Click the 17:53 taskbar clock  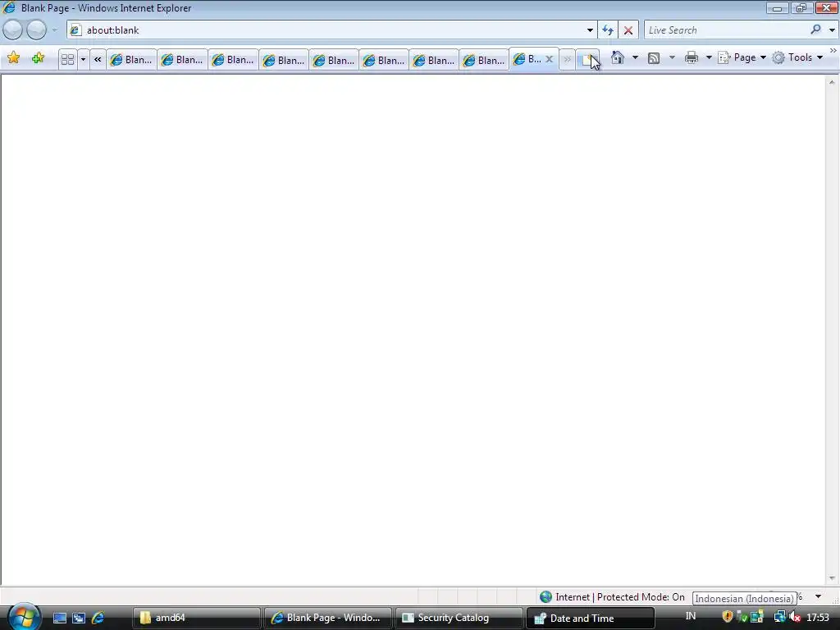[x=818, y=618]
